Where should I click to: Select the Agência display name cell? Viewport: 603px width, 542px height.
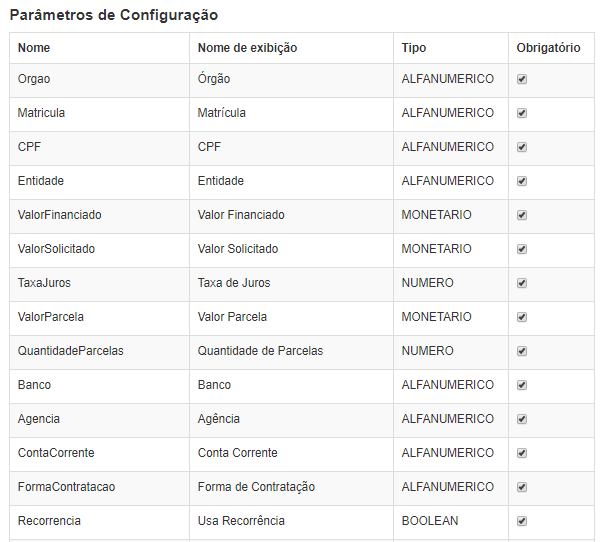coord(292,419)
